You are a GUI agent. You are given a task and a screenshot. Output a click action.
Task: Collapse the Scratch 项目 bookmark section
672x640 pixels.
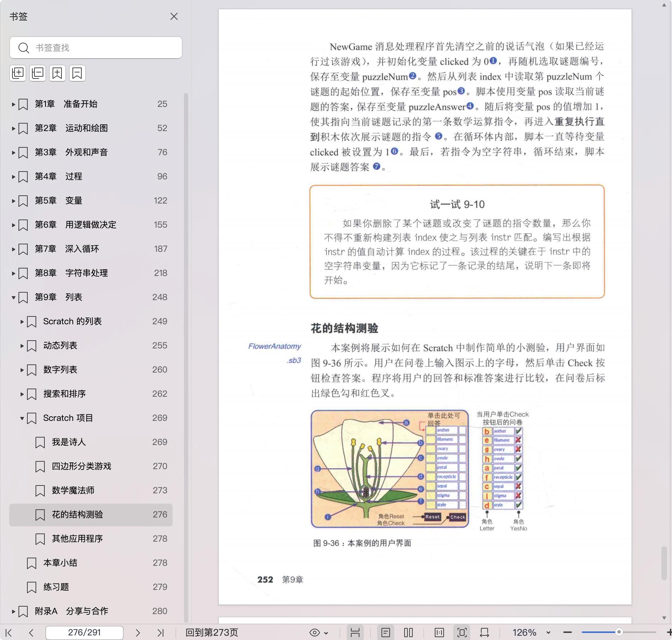(22, 418)
